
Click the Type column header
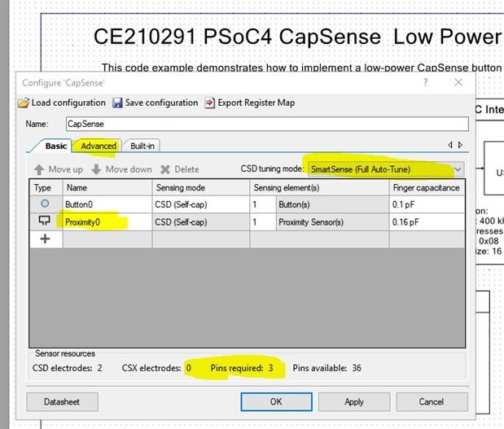46,188
